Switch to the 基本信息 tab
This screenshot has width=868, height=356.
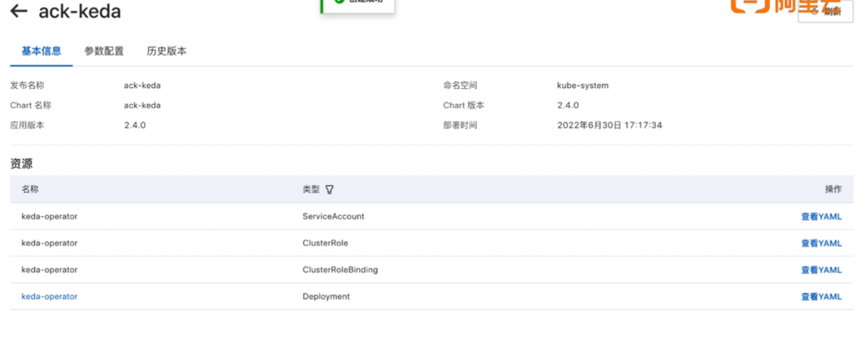click(42, 51)
